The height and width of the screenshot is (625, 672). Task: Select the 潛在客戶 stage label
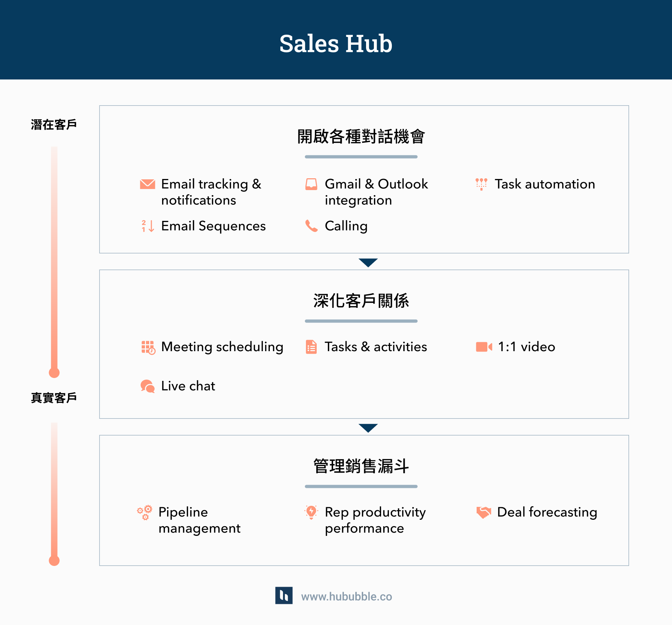(x=54, y=125)
